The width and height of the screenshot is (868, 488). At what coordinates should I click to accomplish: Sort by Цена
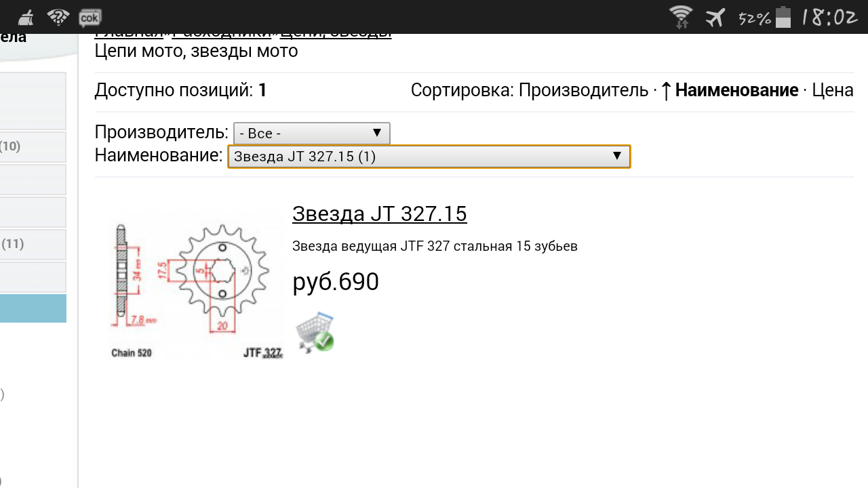coord(832,90)
